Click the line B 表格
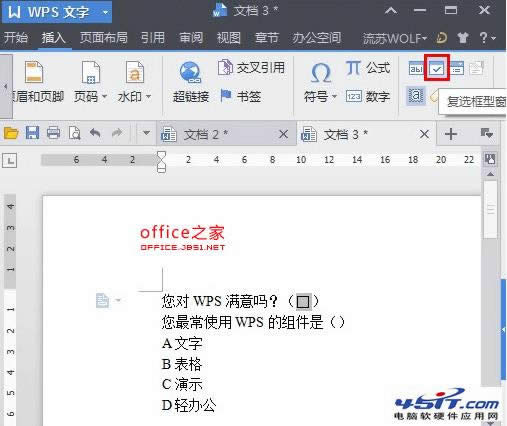The height and width of the screenshot is (426, 507). 182,364
